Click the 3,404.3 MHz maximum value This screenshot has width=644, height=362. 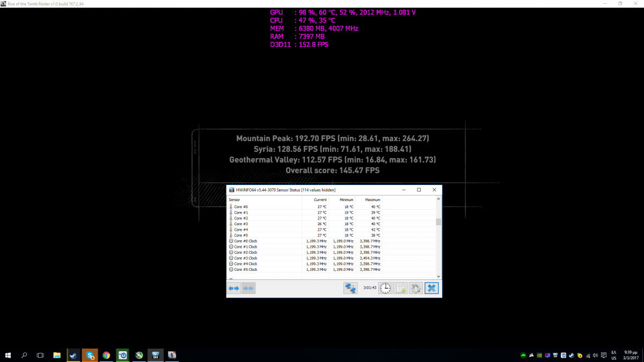tap(370, 258)
